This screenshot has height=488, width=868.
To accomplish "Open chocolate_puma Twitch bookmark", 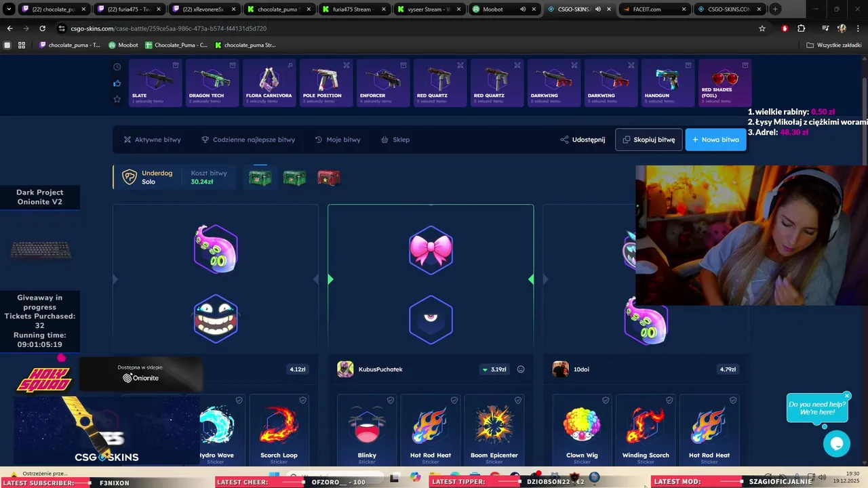I will point(70,45).
